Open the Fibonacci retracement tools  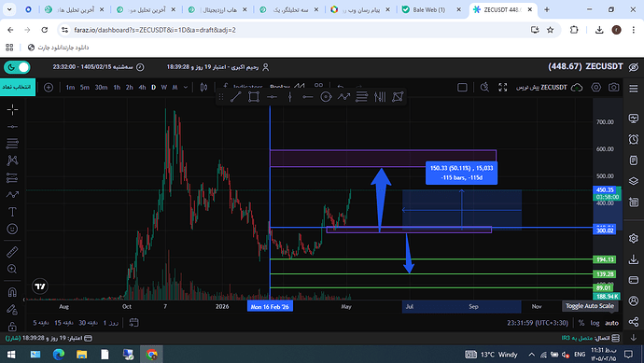pyautogui.click(x=12, y=144)
